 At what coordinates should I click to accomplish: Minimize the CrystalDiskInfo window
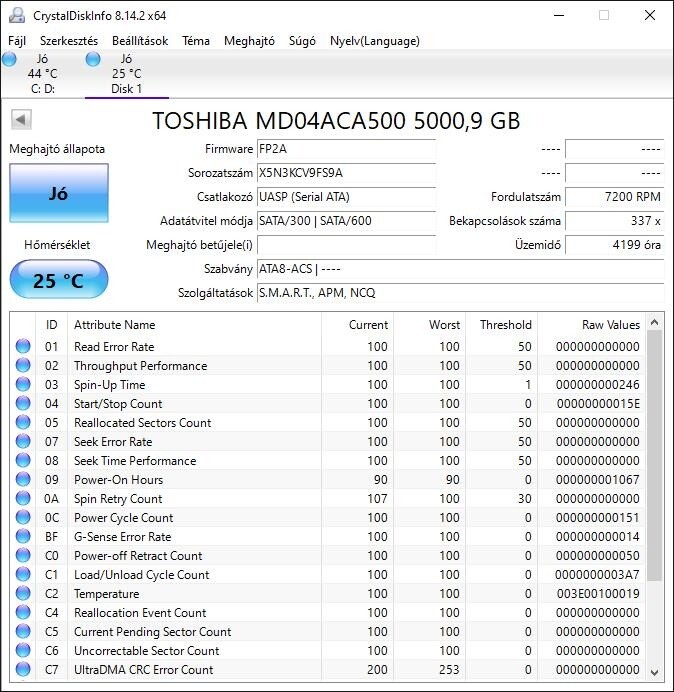(559, 15)
